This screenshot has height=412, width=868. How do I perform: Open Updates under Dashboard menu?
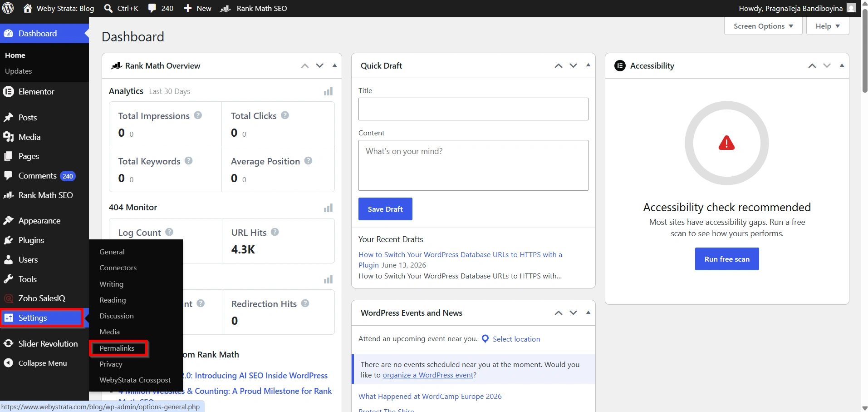[x=19, y=71]
